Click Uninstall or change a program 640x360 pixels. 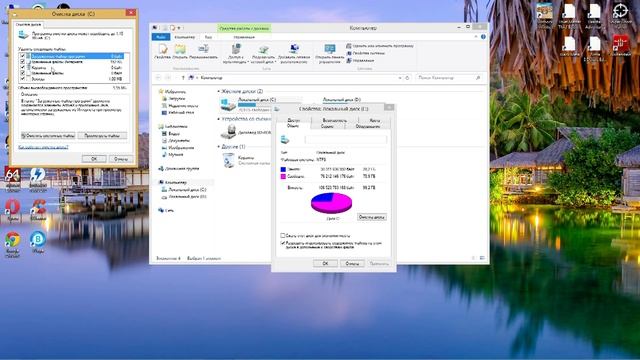[x=380, y=46]
